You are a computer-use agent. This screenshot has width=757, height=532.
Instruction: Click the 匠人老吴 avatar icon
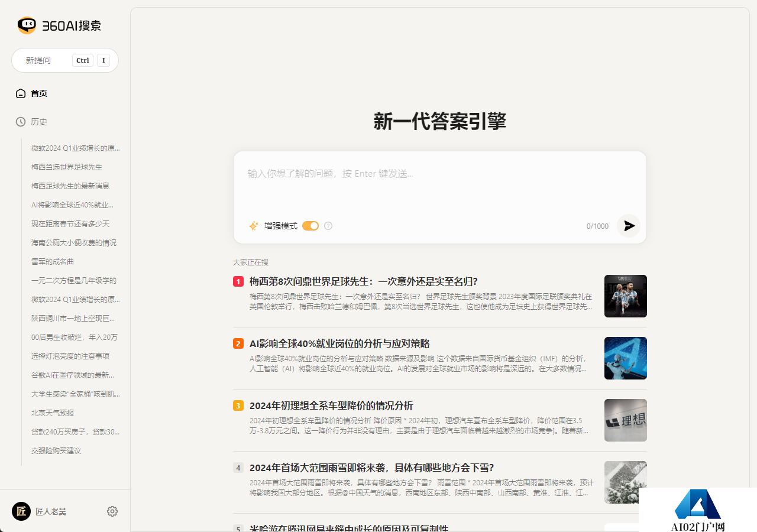click(21, 511)
